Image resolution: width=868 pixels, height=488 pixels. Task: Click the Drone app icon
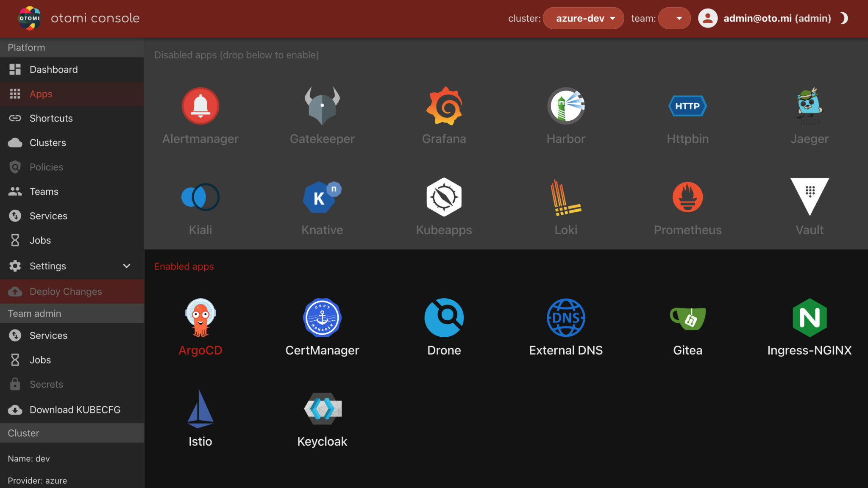pyautogui.click(x=444, y=318)
